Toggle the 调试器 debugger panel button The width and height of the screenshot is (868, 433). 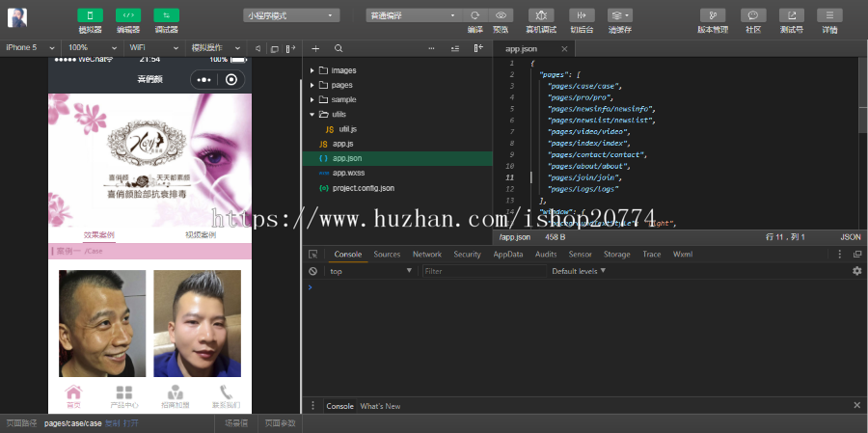click(x=166, y=15)
